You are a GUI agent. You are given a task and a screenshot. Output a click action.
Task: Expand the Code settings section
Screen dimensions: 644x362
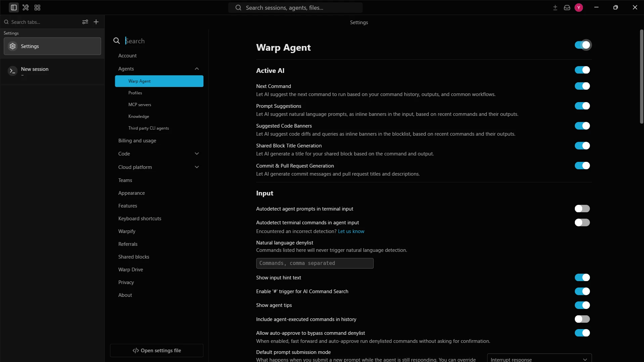point(197,153)
